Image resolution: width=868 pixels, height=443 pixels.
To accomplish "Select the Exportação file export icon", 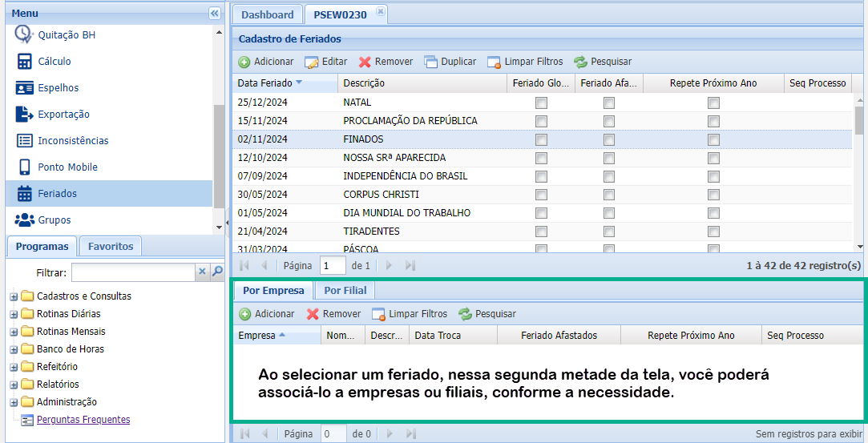I will [x=24, y=115].
